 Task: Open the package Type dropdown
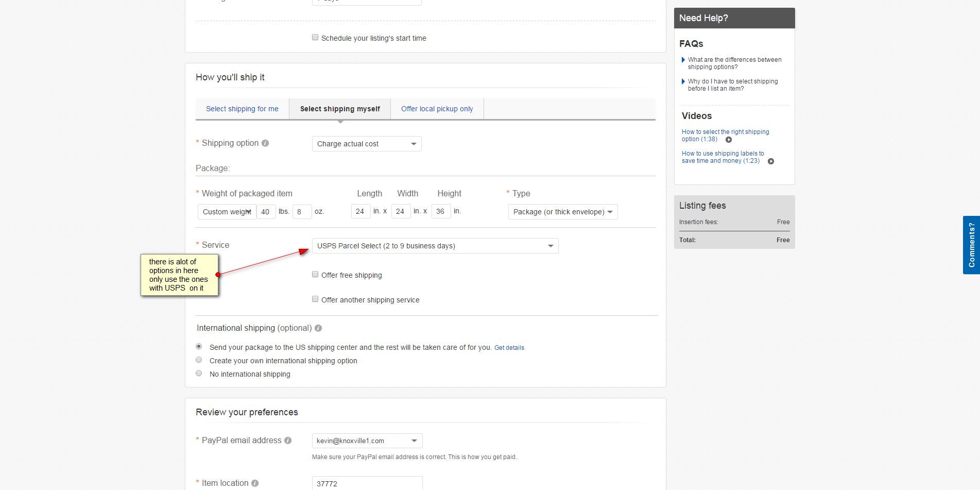click(562, 212)
